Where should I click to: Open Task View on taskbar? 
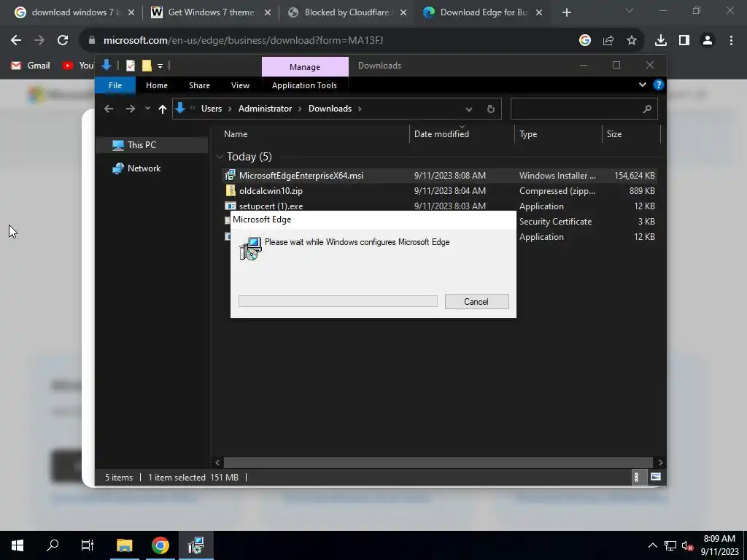88,545
